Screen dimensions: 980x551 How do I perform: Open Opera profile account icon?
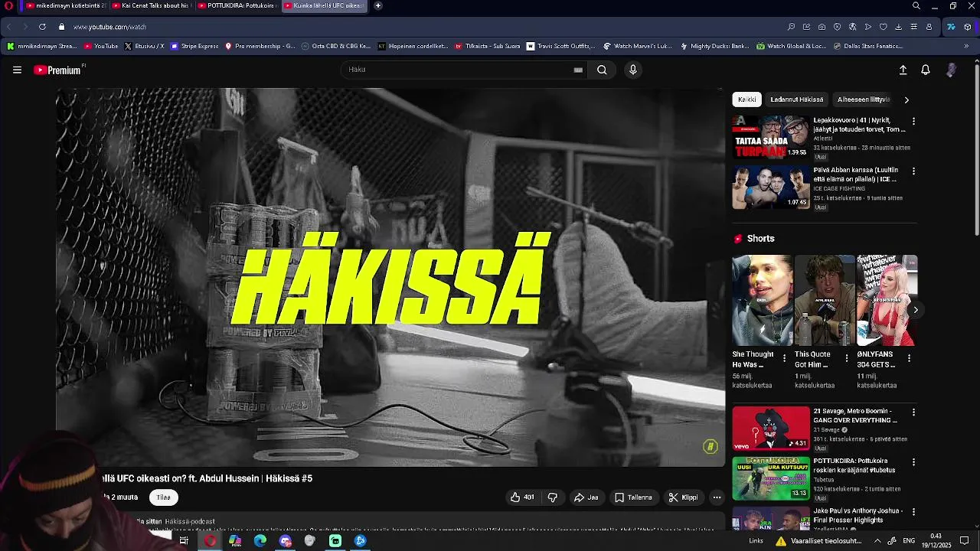tap(929, 27)
